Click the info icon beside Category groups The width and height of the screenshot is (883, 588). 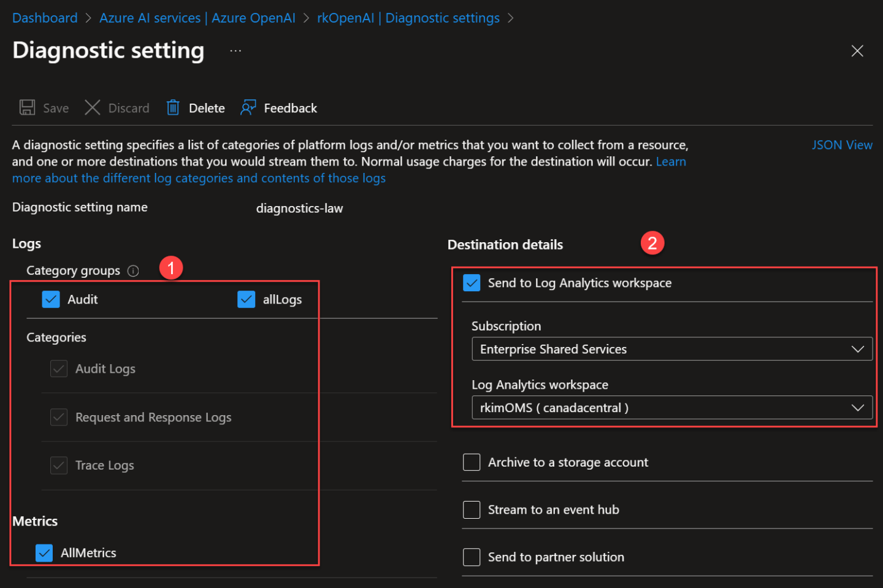(x=133, y=270)
